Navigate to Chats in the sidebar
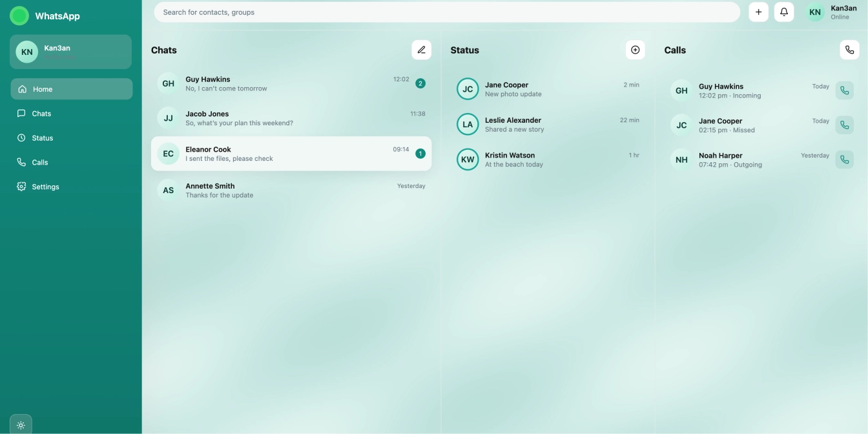The width and height of the screenshot is (868, 434). (41, 113)
